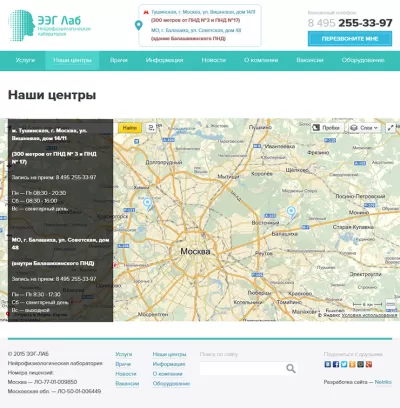This screenshot has width=400, height=408.
Task: Open the О компании menu item
Action: tap(261, 60)
